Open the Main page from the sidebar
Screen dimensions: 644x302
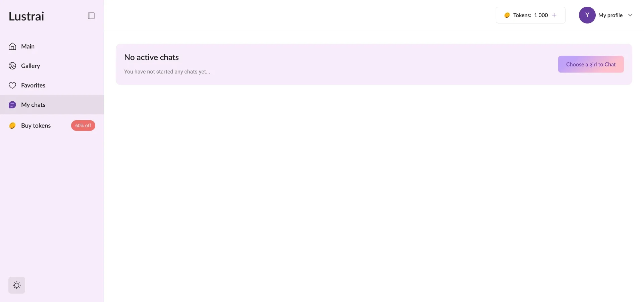point(28,46)
